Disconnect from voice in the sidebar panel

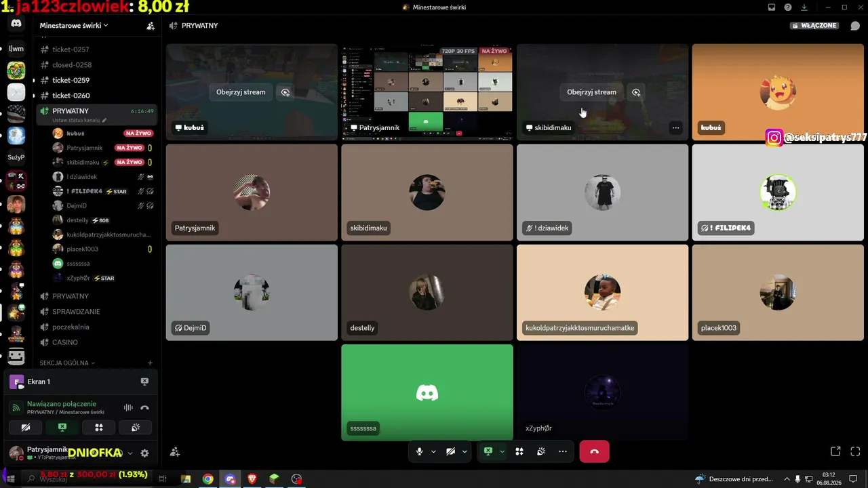144,407
